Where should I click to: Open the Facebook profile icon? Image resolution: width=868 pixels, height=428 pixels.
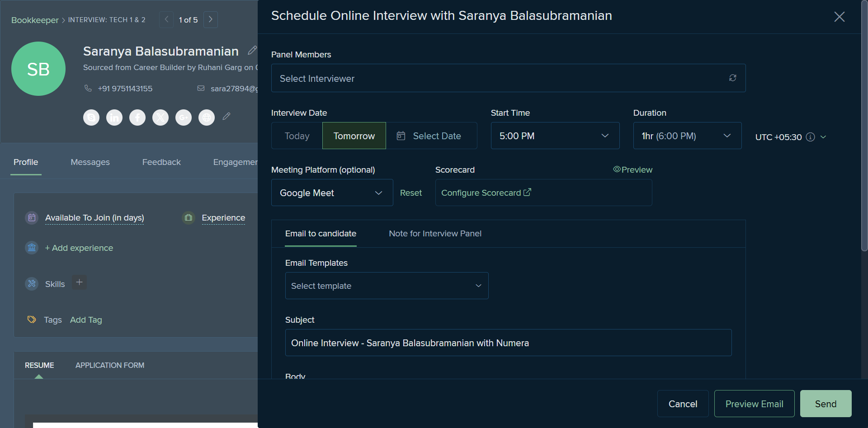coord(137,118)
